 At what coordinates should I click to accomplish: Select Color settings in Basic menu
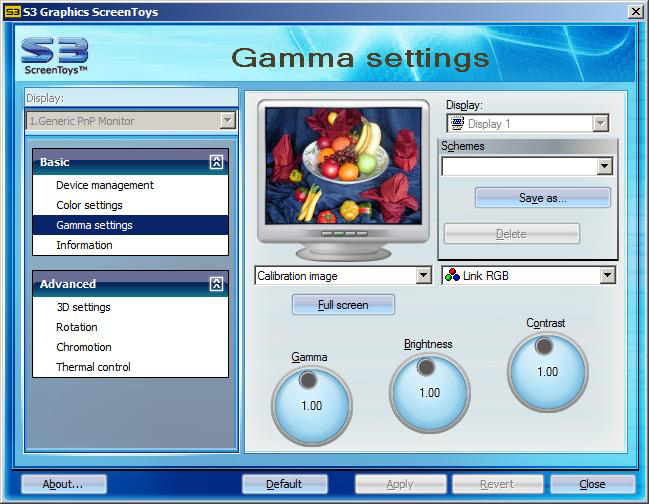[89, 205]
